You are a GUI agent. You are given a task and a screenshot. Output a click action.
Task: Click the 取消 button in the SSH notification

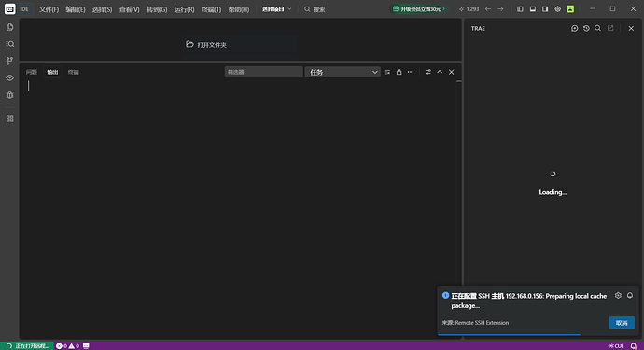tap(622, 323)
